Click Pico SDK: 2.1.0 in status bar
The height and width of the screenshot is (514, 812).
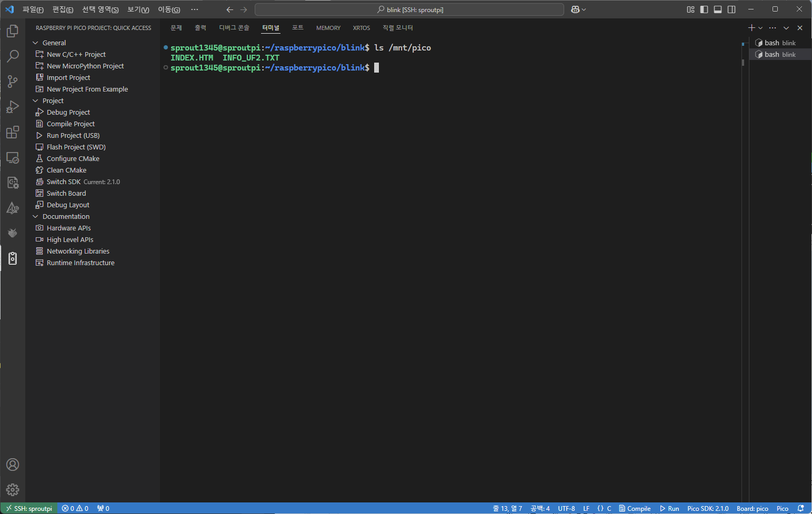click(708, 508)
